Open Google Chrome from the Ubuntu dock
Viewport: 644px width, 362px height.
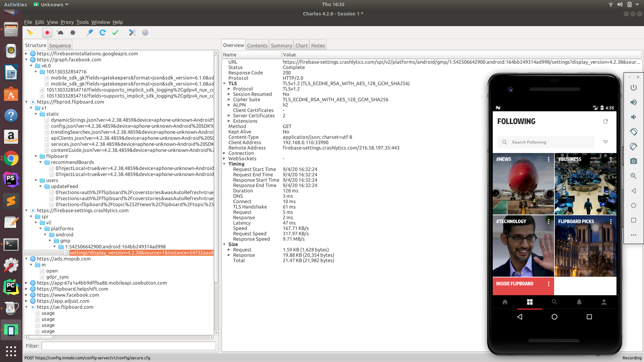[x=11, y=159]
